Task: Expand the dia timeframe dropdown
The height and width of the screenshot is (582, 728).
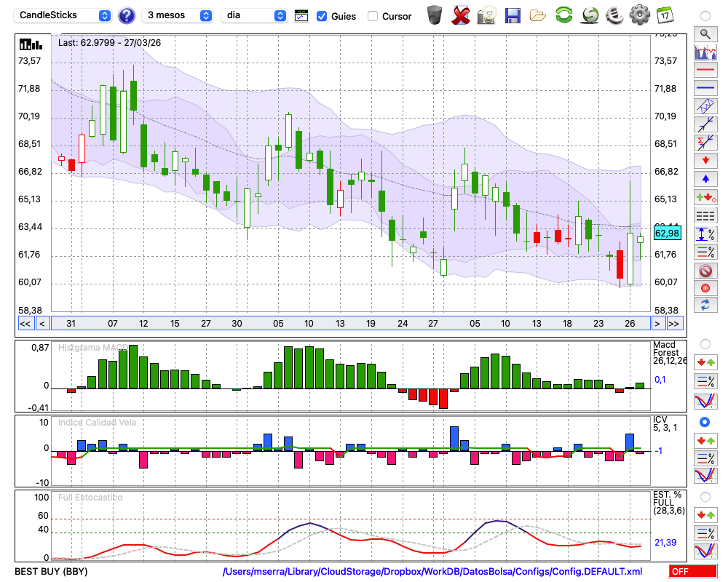Action: [x=254, y=15]
